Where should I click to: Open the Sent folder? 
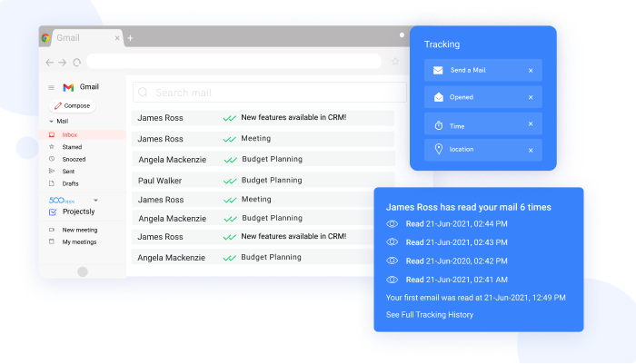click(68, 172)
